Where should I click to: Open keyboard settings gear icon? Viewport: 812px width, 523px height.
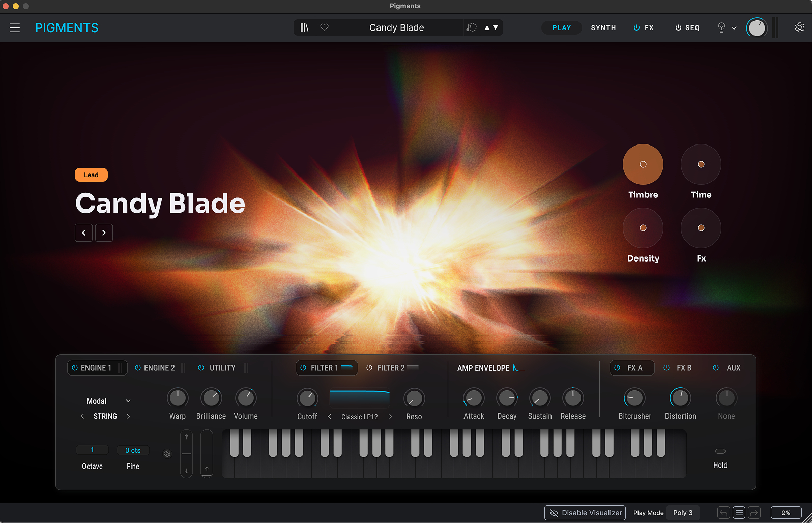(167, 454)
